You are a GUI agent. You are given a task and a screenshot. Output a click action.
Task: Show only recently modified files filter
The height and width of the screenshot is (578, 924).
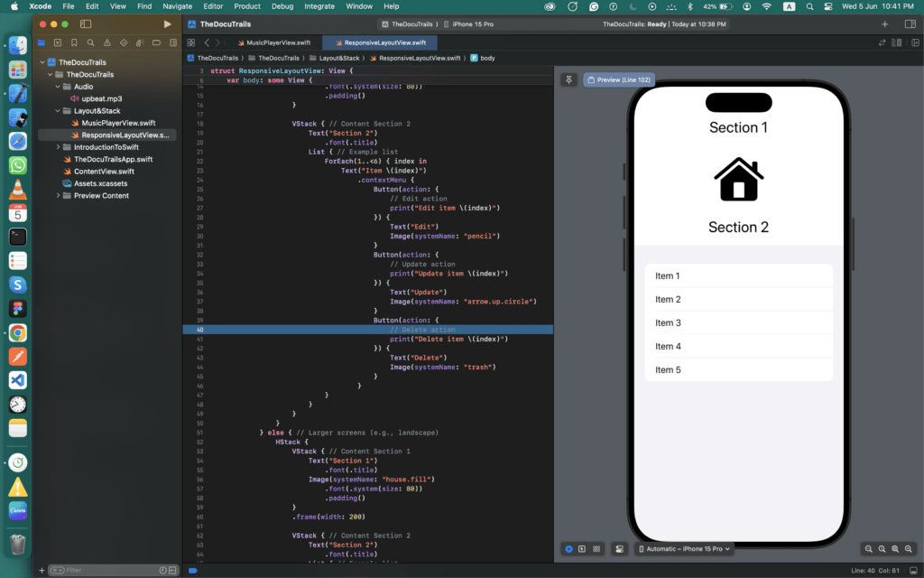(162, 571)
